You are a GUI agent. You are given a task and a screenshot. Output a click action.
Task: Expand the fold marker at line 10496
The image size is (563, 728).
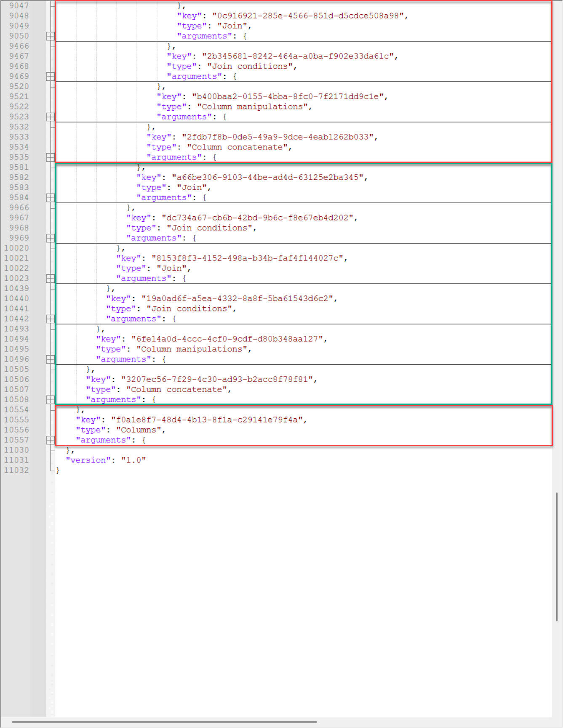(x=50, y=359)
